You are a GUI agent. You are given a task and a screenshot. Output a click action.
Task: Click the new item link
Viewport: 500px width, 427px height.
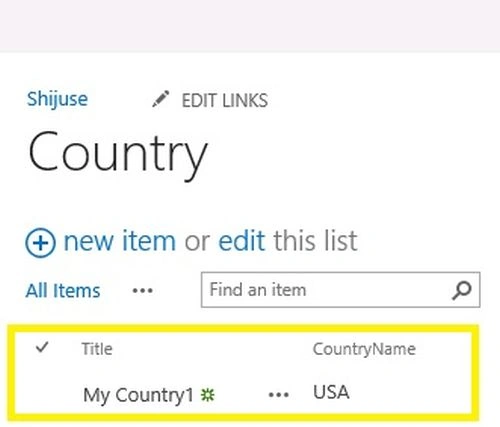(x=119, y=241)
